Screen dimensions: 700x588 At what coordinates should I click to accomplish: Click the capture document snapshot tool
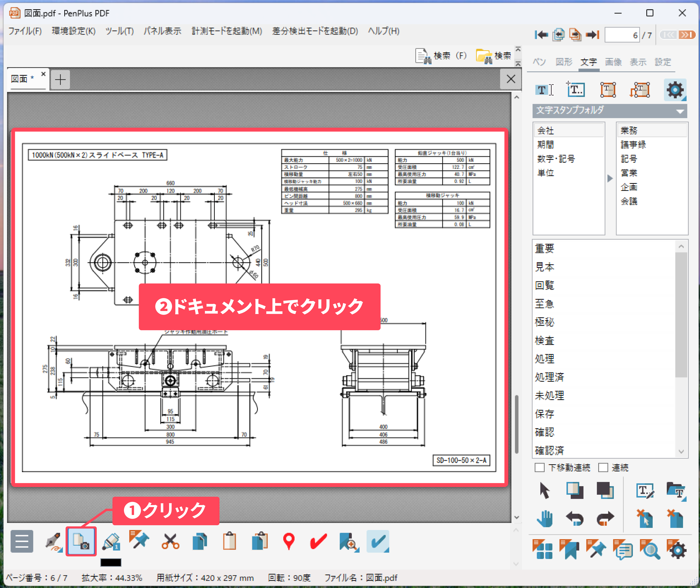coord(81,541)
